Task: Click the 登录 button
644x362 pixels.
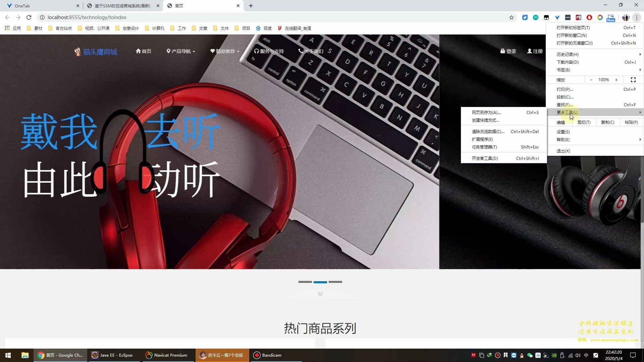Action: [x=508, y=51]
